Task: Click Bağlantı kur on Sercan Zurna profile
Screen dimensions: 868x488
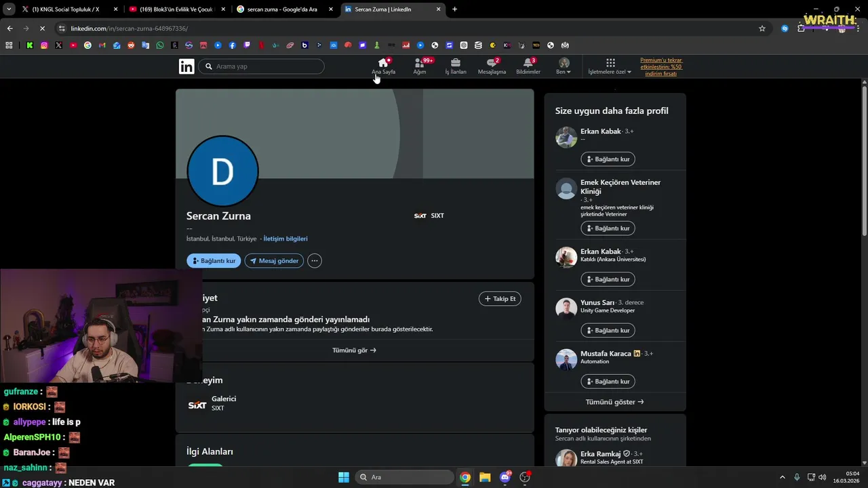Action: pyautogui.click(x=214, y=261)
